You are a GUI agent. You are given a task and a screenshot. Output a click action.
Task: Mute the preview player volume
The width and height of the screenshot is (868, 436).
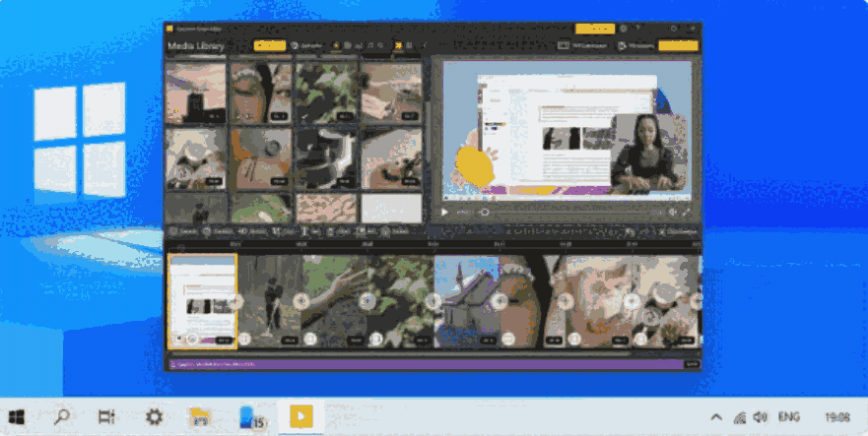coord(673,212)
